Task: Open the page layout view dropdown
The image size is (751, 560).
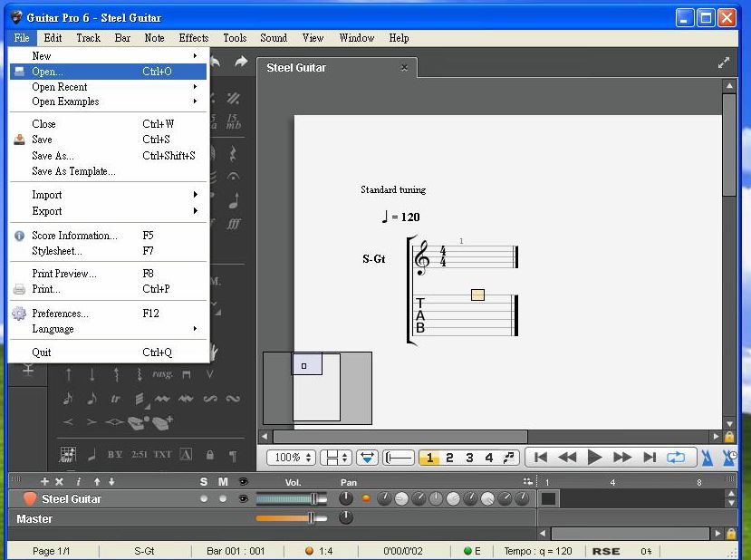Action: coord(336,458)
